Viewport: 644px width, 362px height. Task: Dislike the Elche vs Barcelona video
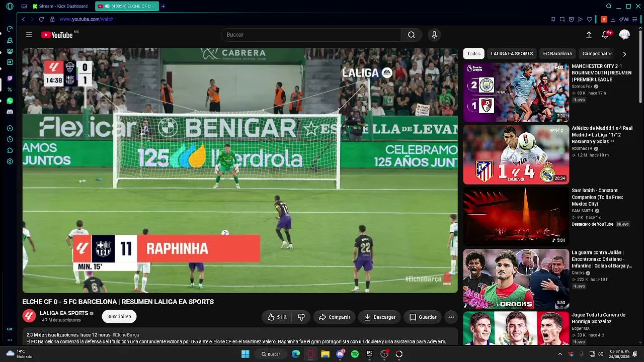pos(301,317)
